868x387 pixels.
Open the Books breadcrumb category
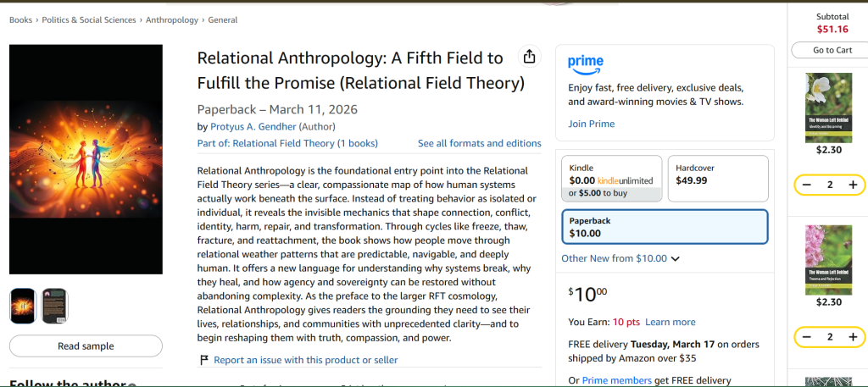click(x=20, y=20)
